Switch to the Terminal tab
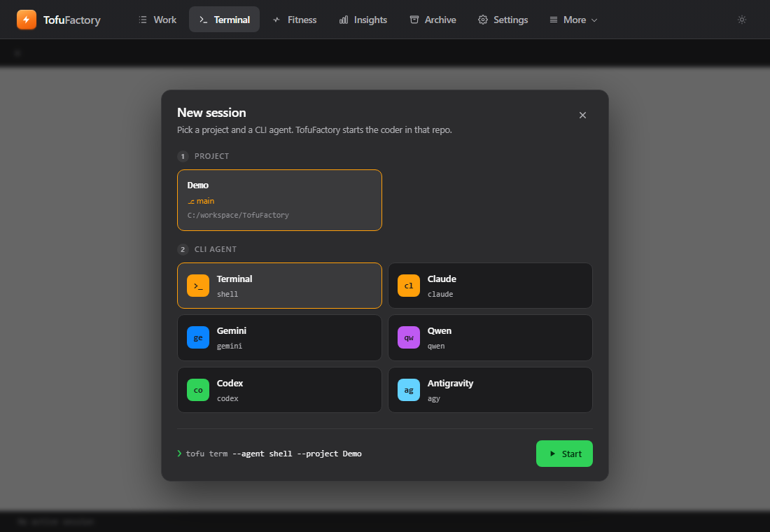Image resolution: width=770 pixels, height=532 pixels. 225,20
